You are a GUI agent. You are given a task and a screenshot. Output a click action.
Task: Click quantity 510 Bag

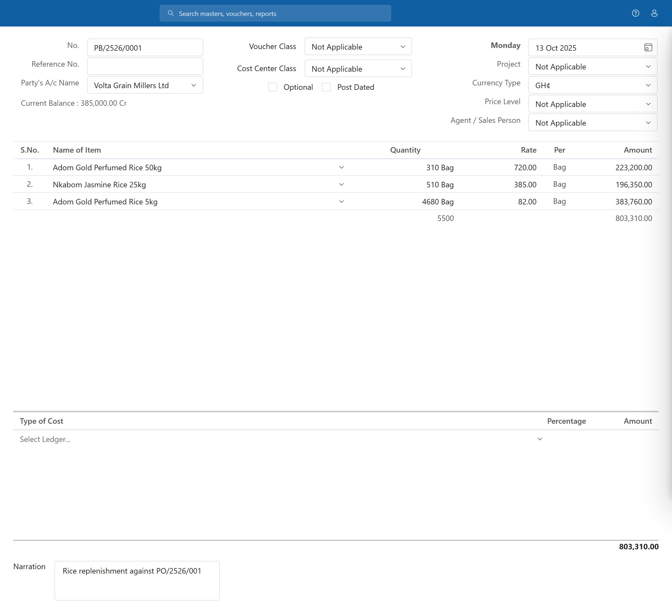click(440, 184)
